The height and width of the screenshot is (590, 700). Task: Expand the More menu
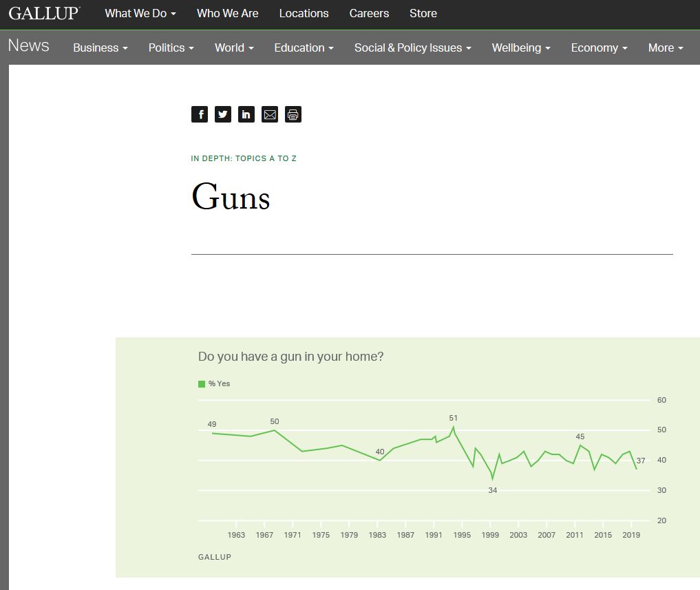[665, 48]
